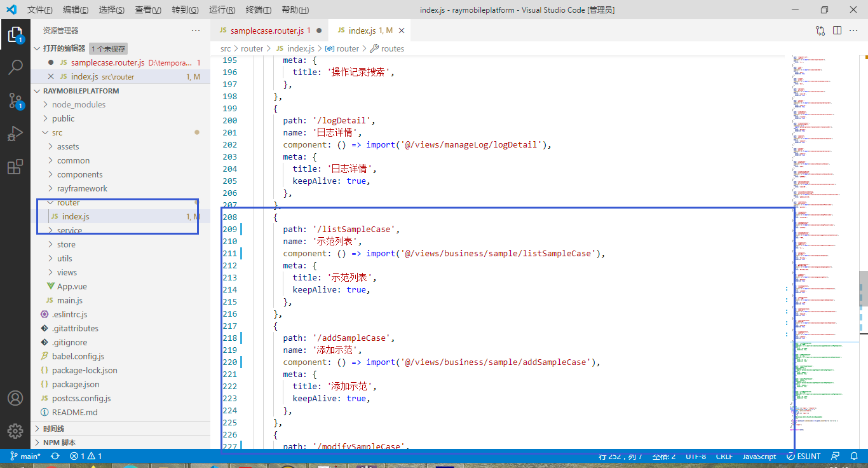Click the Open Changes compare icon
This screenshot has width=868, height=468.
(x=820, y=31)
